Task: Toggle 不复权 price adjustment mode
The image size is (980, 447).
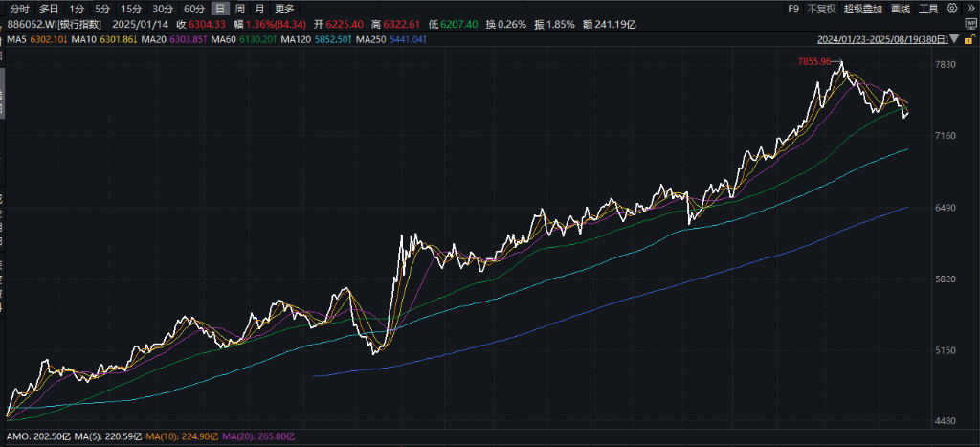Action: coord(820,9)
